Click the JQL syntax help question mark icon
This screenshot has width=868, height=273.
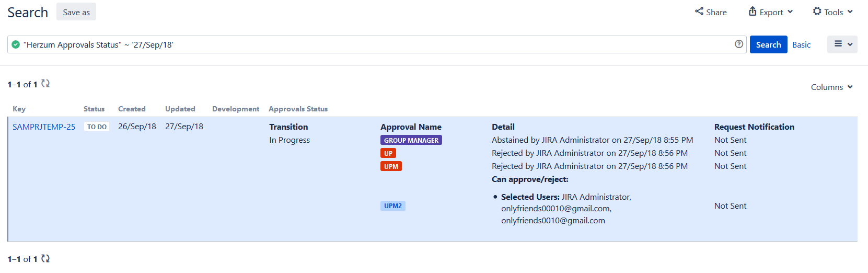point(738,44)
